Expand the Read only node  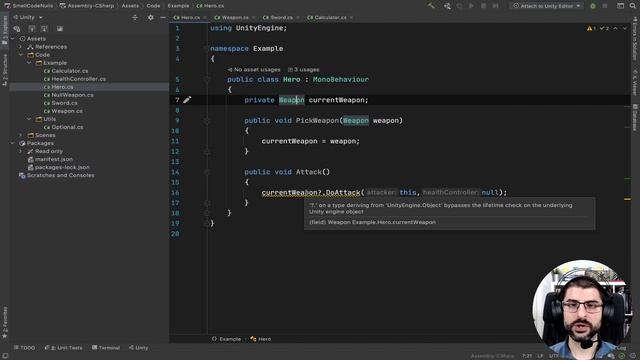click(21, 151)
